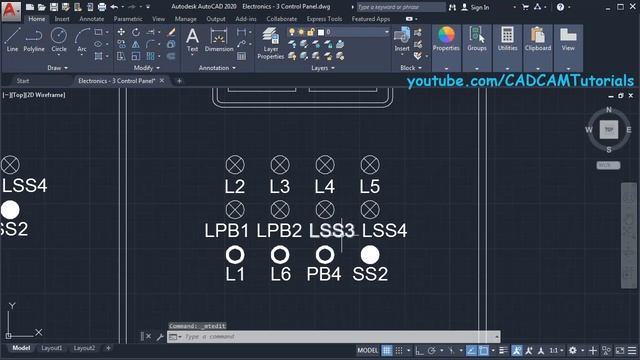Click the Plot printer icon

102,7
